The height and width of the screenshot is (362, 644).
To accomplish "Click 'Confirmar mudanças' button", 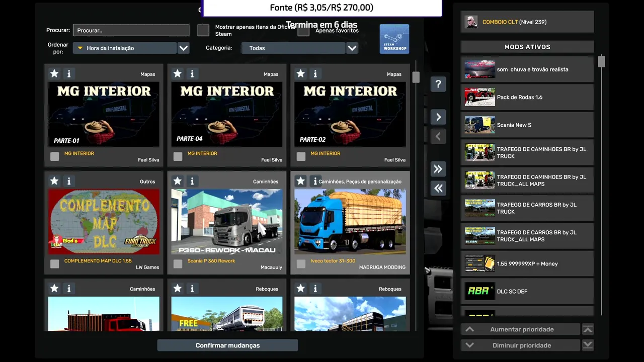I will click(x=227, y=345).
